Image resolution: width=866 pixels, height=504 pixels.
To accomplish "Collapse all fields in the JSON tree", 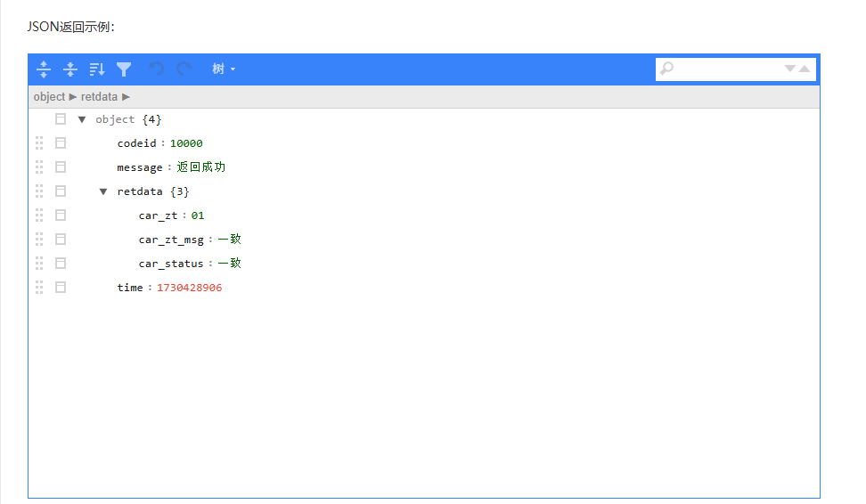I will coord(70,69).
